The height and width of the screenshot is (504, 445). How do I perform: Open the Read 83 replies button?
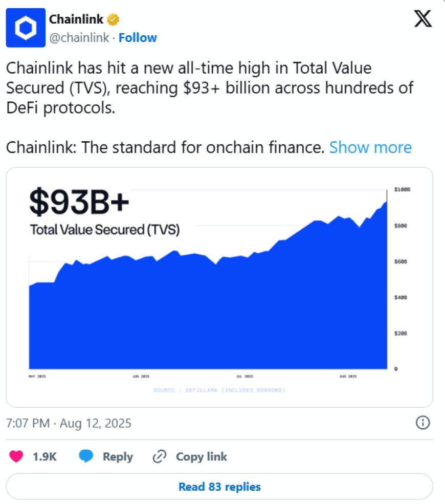(219, 486)
